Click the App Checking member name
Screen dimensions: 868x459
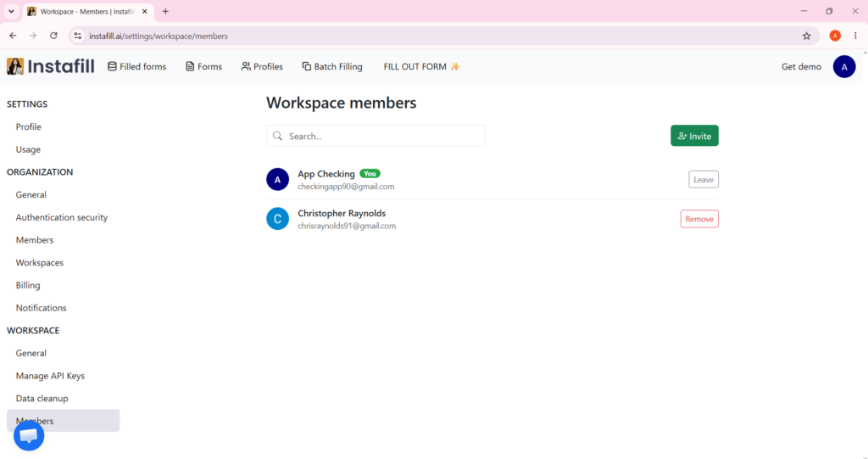(326, 174)
